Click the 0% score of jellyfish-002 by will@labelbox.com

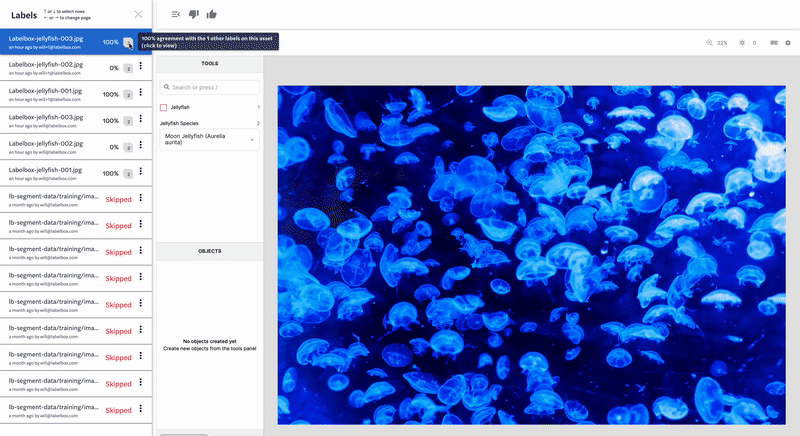[x=114, y=147]
